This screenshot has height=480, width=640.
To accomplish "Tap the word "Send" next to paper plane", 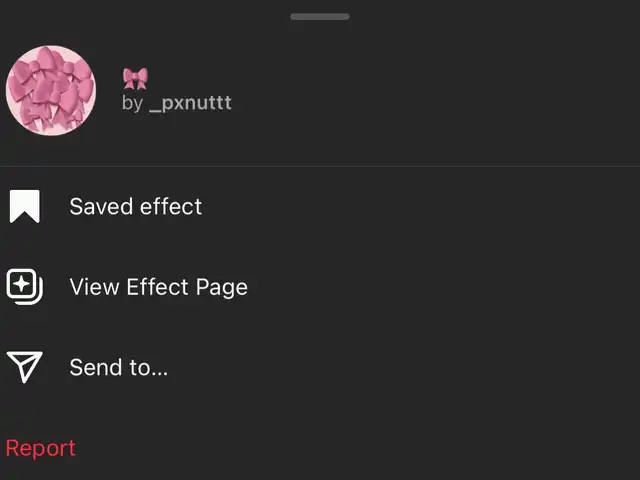I will (x=96, y=367).
